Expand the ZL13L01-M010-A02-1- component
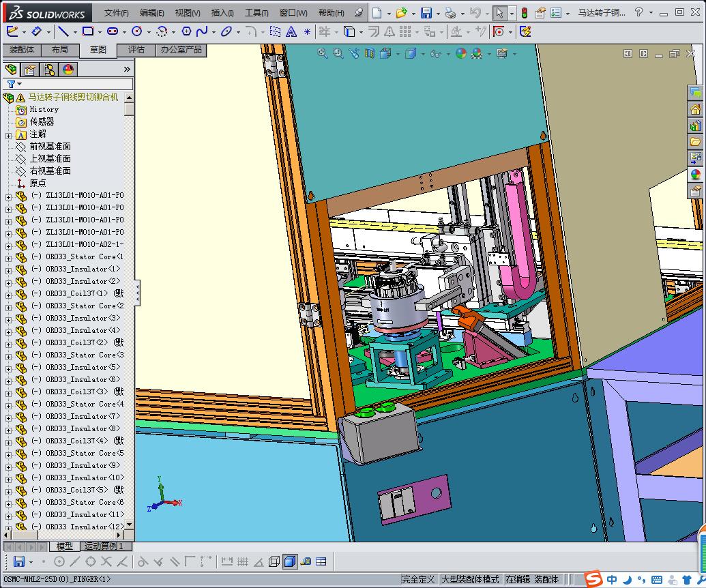The width and height of the screenshot is (706, 588). (x=8, y=246)
